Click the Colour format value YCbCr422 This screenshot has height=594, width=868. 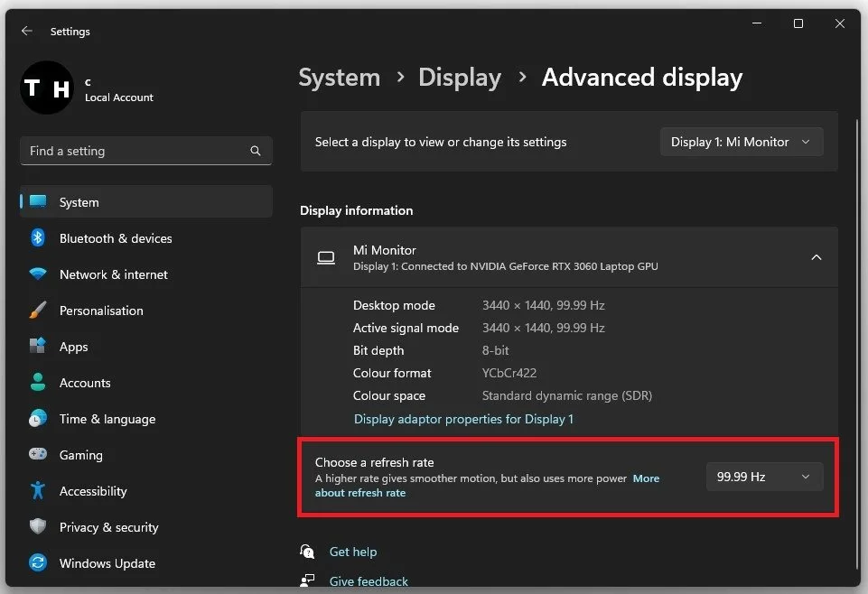[x=509, y=373]
